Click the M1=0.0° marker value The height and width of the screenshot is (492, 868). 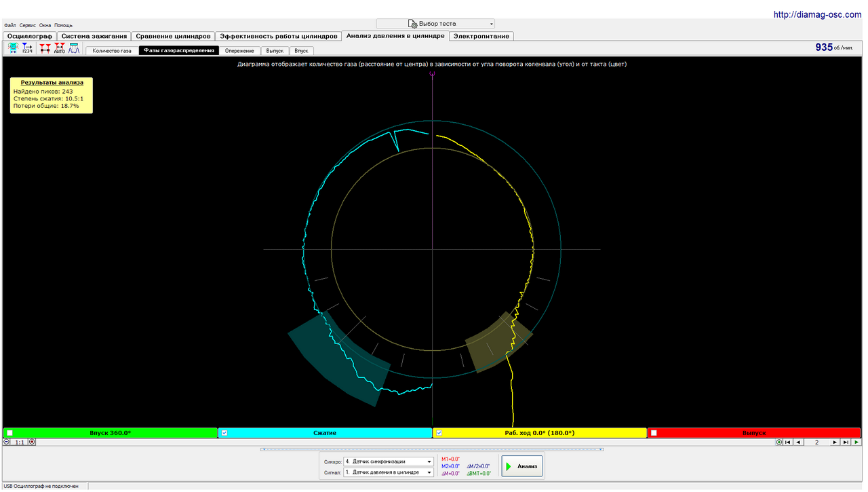pos(451,459)
